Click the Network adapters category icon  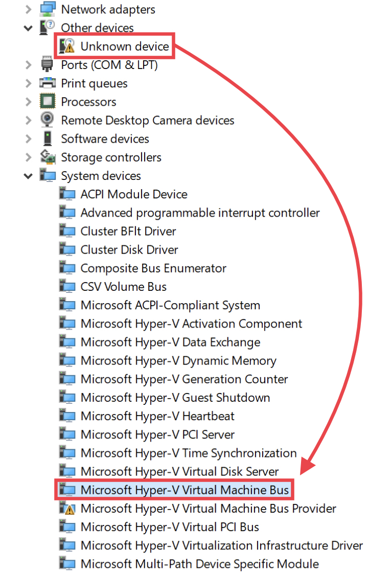click(x=48, y=9)
